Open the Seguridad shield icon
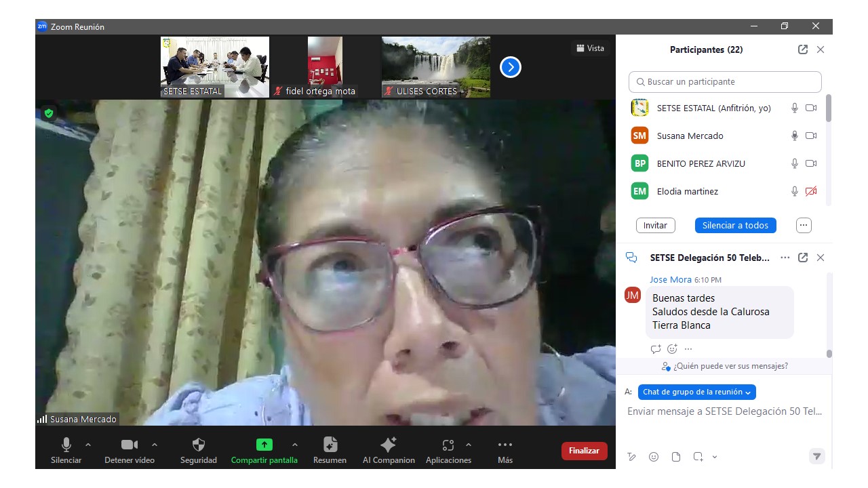 coord(199,445)
